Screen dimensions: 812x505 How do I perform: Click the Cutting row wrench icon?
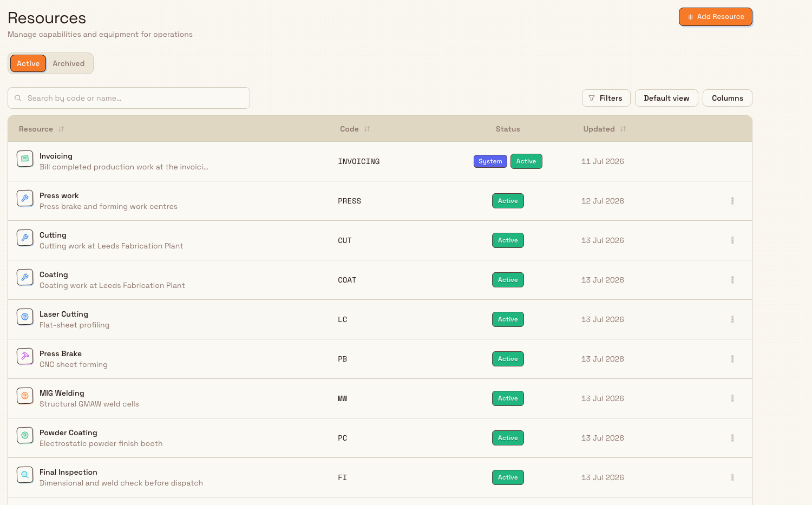coord(25,238)
